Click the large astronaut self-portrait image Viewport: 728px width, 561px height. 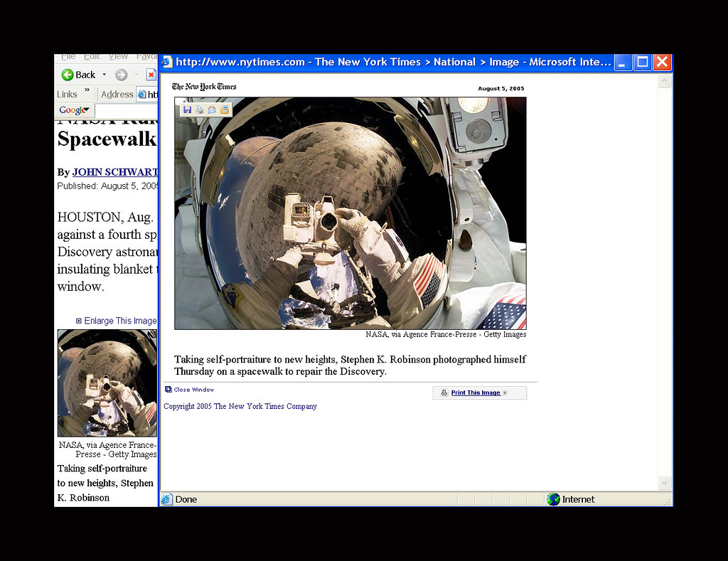[350, 213]
